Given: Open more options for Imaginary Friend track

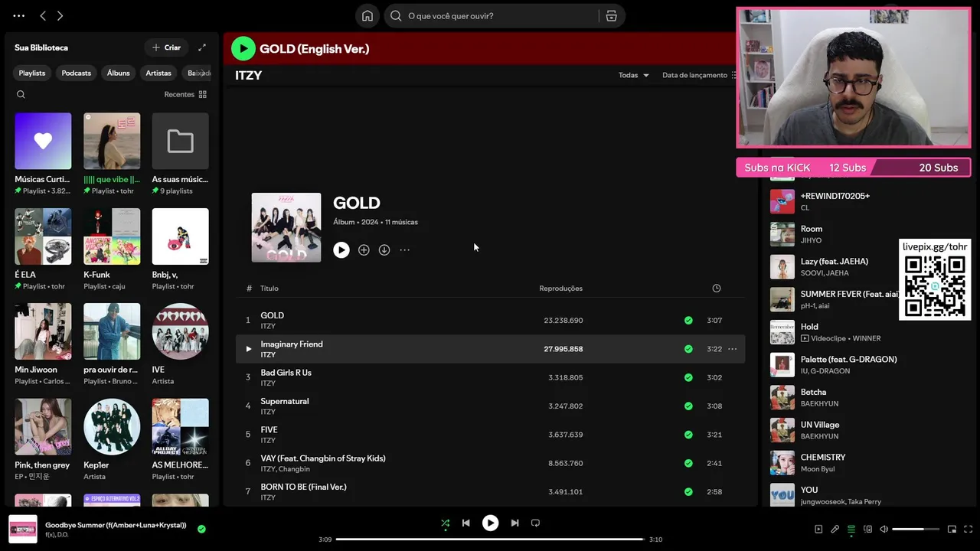Looking at the screenshot, I should 733,349.
